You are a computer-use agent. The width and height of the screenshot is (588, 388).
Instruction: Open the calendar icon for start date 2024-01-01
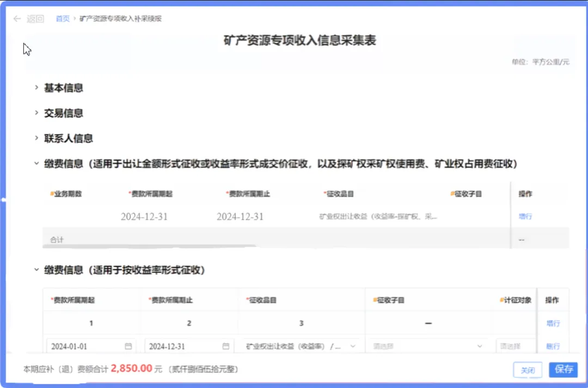[128, 346]
